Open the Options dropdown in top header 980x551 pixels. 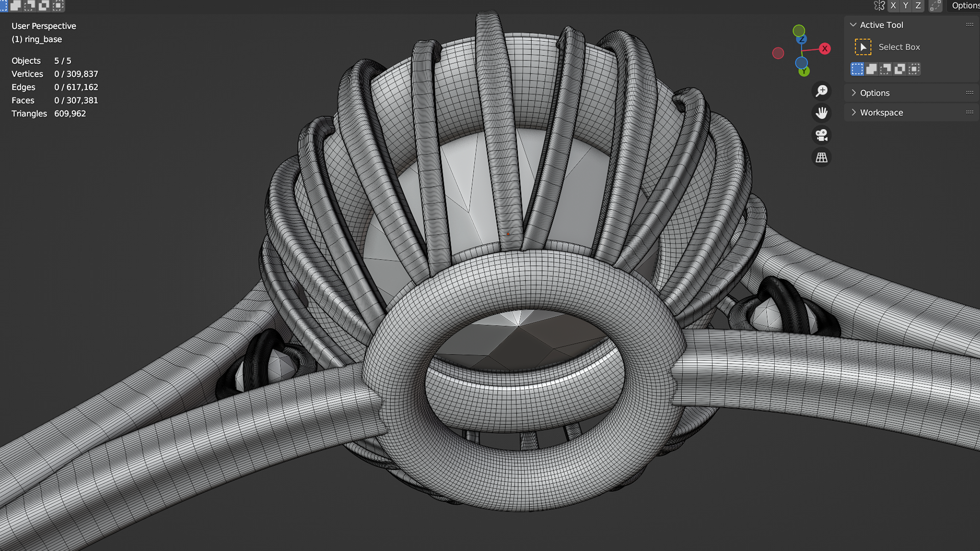965,6
